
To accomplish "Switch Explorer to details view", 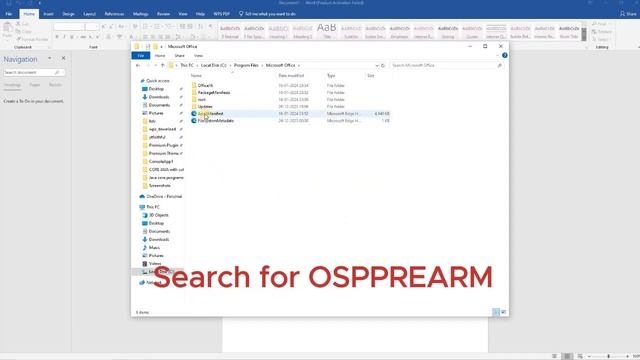I will (496, 312).
